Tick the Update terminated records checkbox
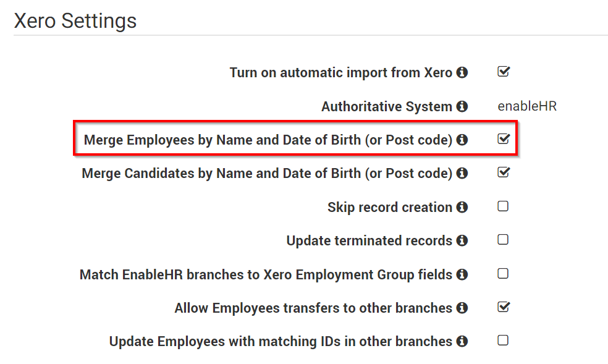This screenshot has height=364, width=608. pos(503,240)
